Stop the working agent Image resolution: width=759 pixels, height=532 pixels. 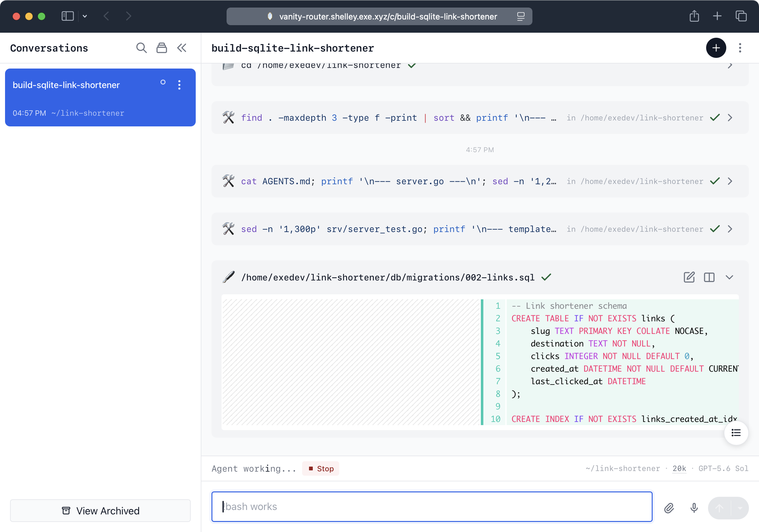click(321, 468)
